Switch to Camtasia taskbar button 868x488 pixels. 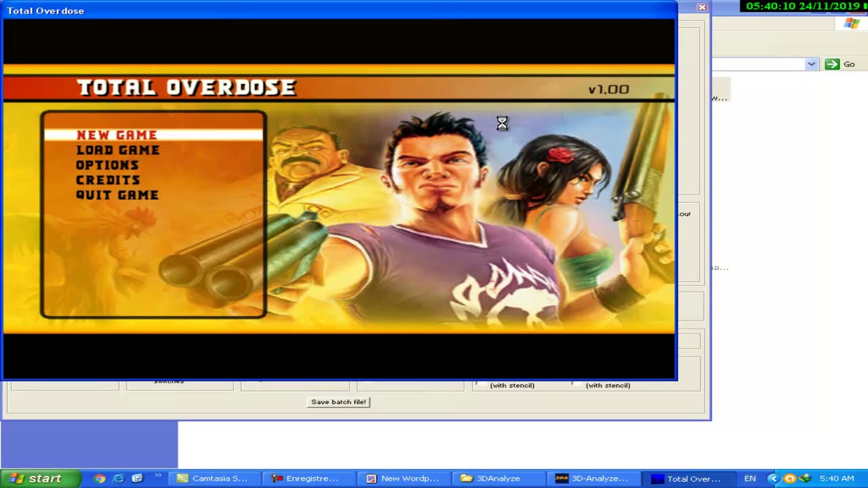pyautogui.click(x=213, y=479)
